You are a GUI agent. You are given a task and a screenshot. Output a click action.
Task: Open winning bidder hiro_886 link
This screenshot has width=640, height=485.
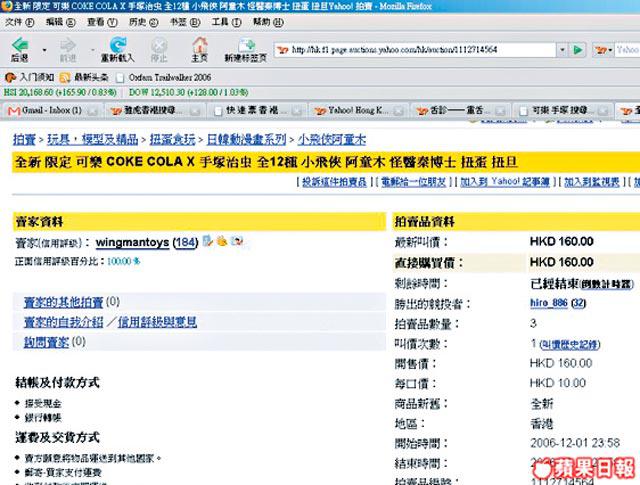(549, 303)
